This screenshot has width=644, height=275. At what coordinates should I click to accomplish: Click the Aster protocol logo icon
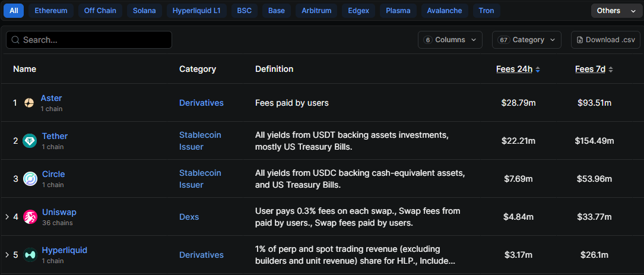[x=29, y=103]
